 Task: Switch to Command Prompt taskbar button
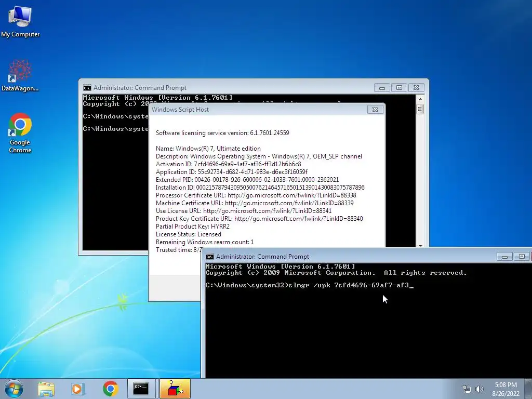tap(141, 389)
